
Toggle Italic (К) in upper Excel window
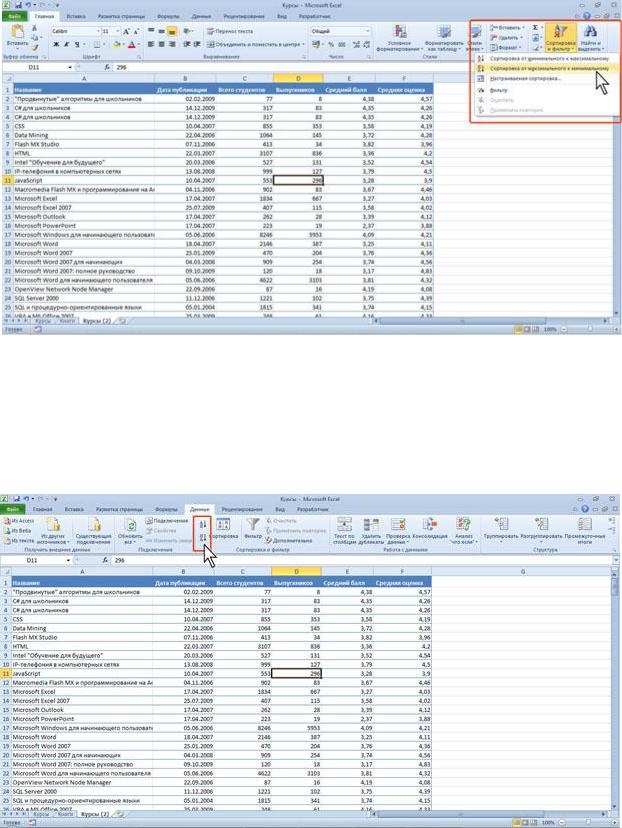pos(67,45)
